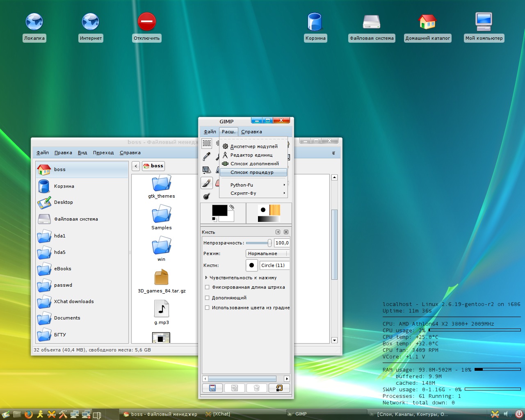
Task: Click the white background color swatch
Action: pyautogui.click(x=229, y=217)
